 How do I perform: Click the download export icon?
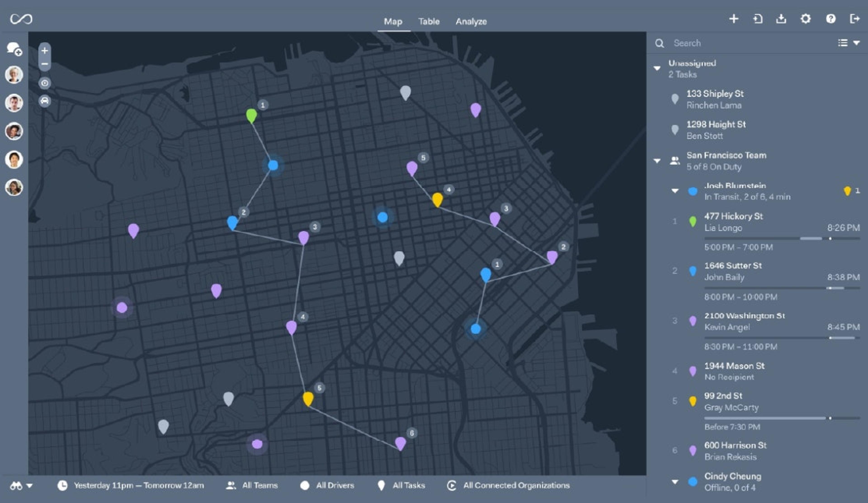click(x=781, y=19)
